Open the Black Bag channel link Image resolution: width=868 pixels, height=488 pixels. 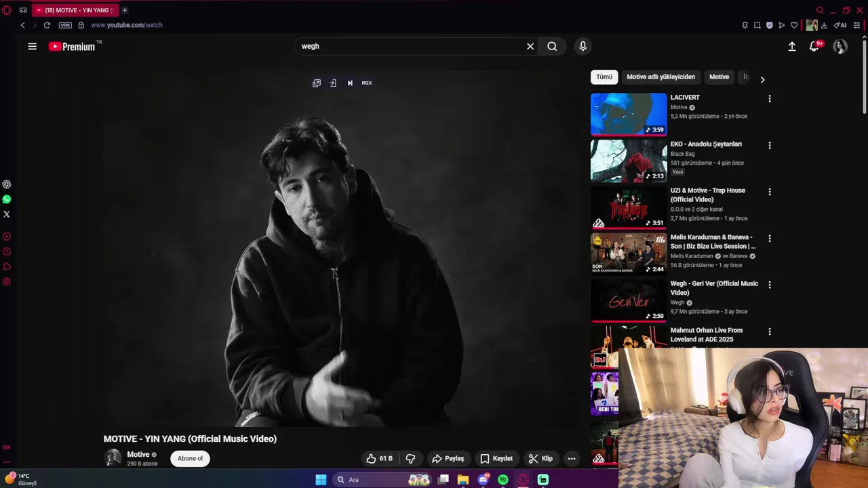(x=682, y=154)
